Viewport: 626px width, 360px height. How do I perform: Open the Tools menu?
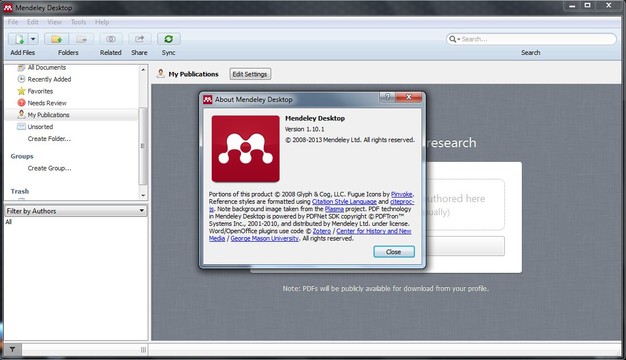coord(78,22)
